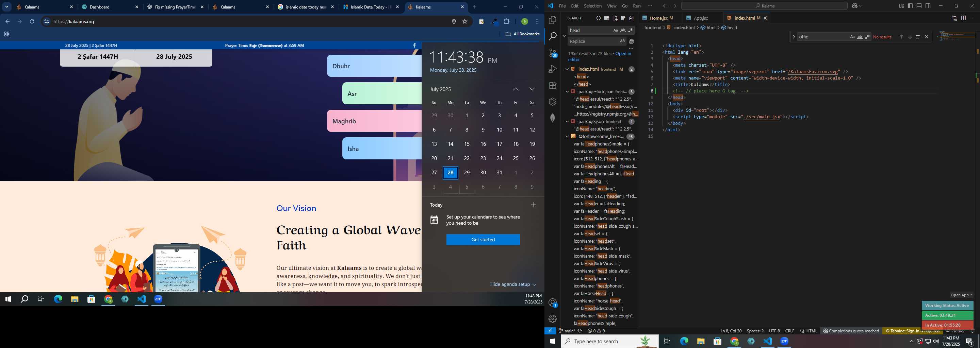This screenshot has width=980, height=348.
Task: Click the Open in editor link
Action: click(x=600, y=57)
